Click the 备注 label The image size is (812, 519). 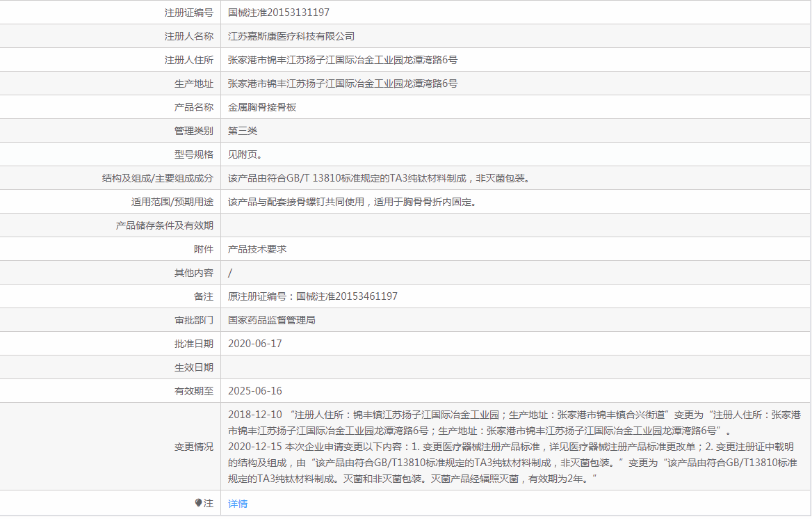point(204,296)
